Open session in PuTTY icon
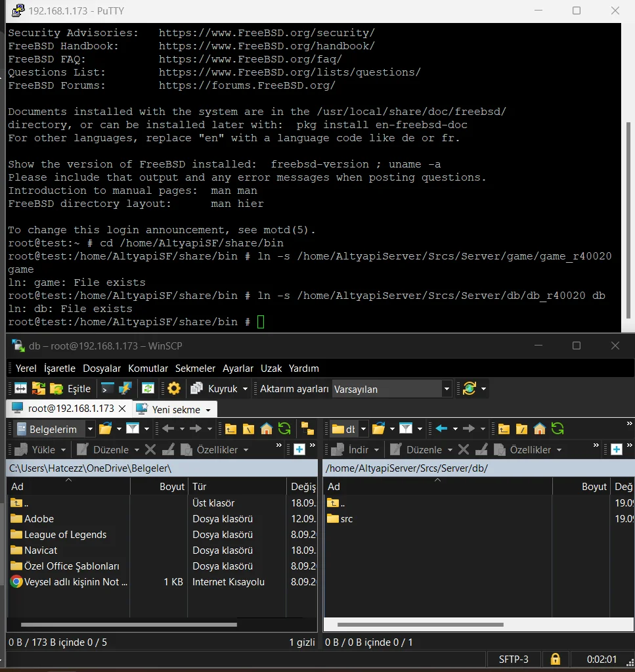635x672 pixels. pyautogui.click(x=125, y=389)
